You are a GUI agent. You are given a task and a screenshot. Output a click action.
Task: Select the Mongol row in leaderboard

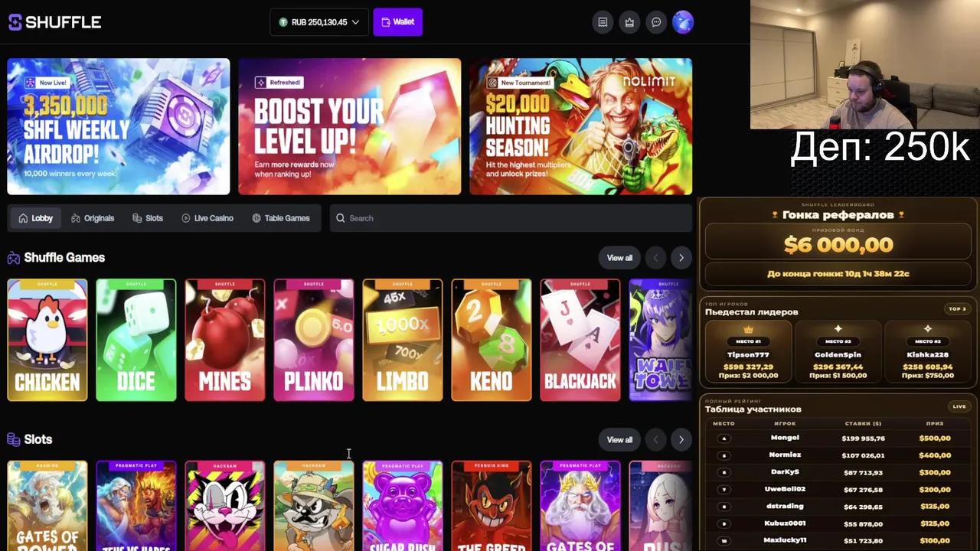click(838, 439)
